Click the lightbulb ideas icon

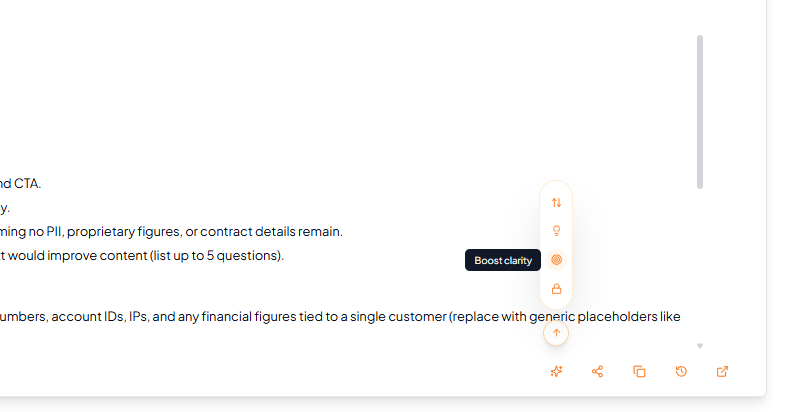coord(556,231)
